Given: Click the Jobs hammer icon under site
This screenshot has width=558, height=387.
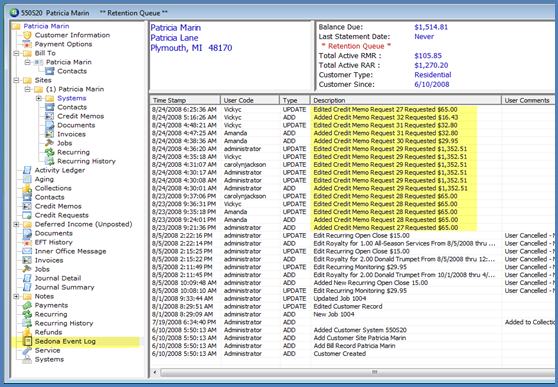Looking at the screenshot, I should pyautogui.click(x=50, y=143).
